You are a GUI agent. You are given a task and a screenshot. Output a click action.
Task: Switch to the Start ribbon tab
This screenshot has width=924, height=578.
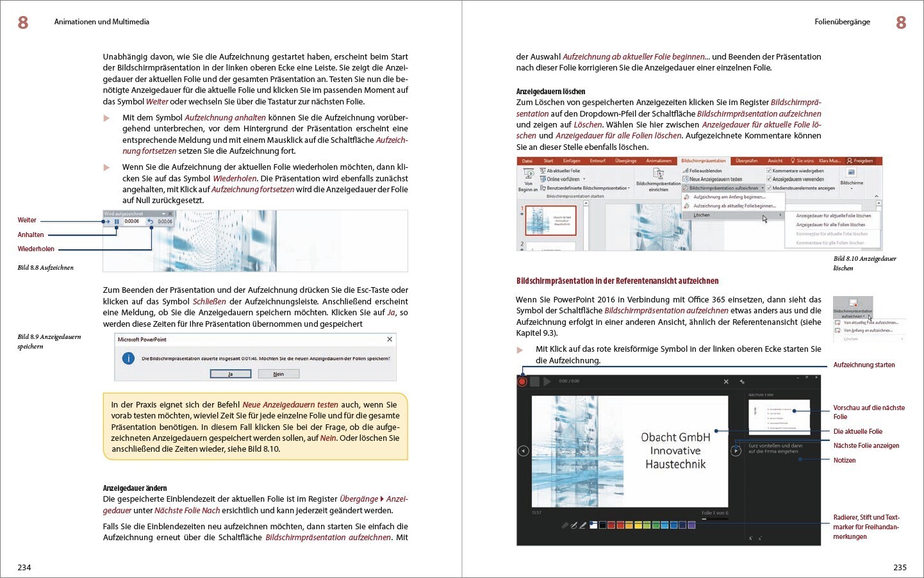[x=549, y=161]
